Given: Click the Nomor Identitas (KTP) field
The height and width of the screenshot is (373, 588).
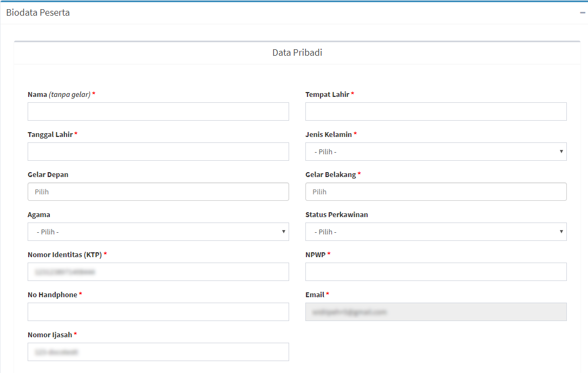Looking at the screenshot, I should click(x=158, y=272).
